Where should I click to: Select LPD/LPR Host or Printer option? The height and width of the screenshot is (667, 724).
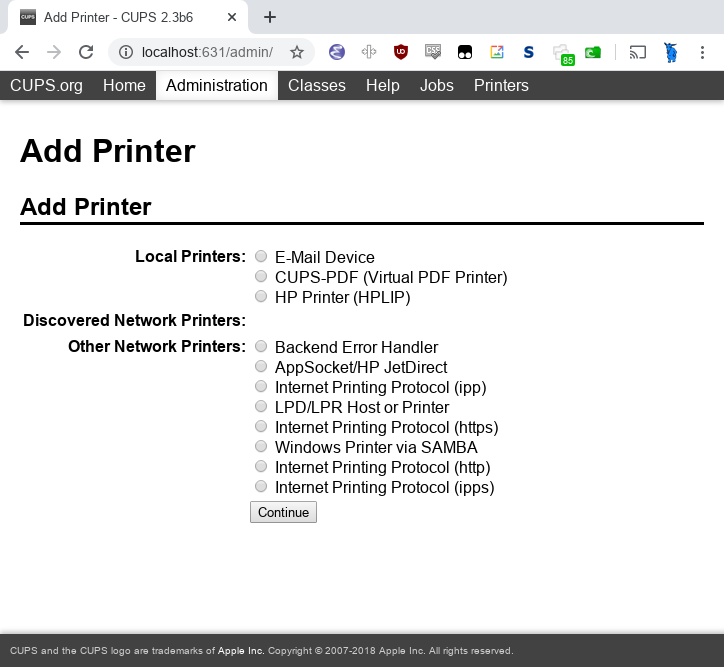(x=261, y=406)
